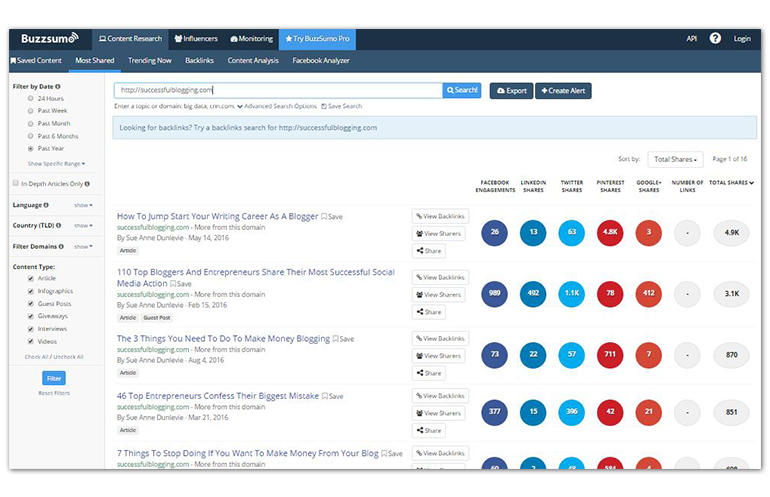Show the Country (TLD) filter options
The image size is (770, 497).
[83, 225]
